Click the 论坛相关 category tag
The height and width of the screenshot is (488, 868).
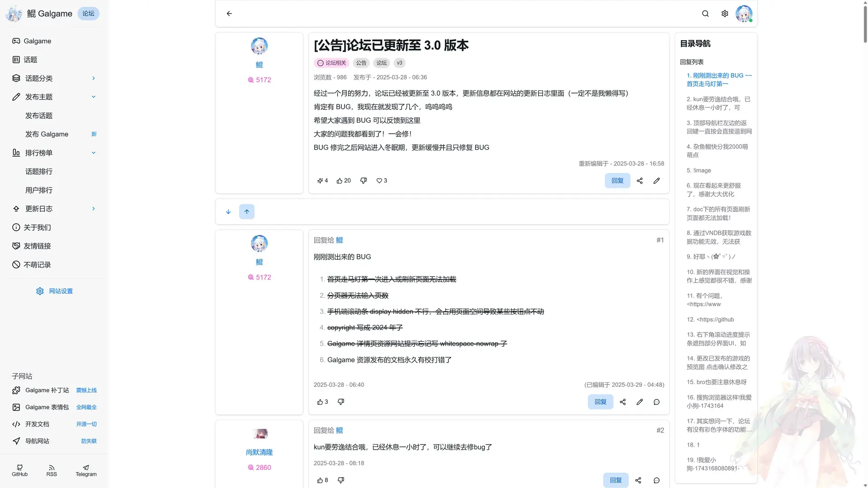point(331,63)
